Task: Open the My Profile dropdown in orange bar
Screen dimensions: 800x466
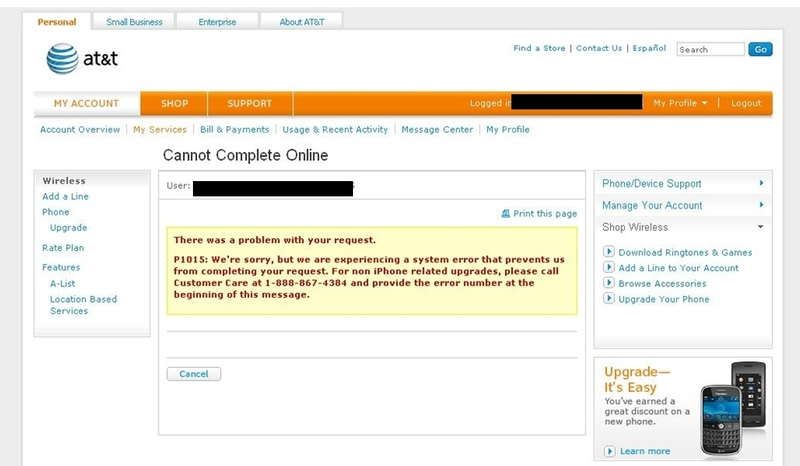Action: (x=680, y=103)
